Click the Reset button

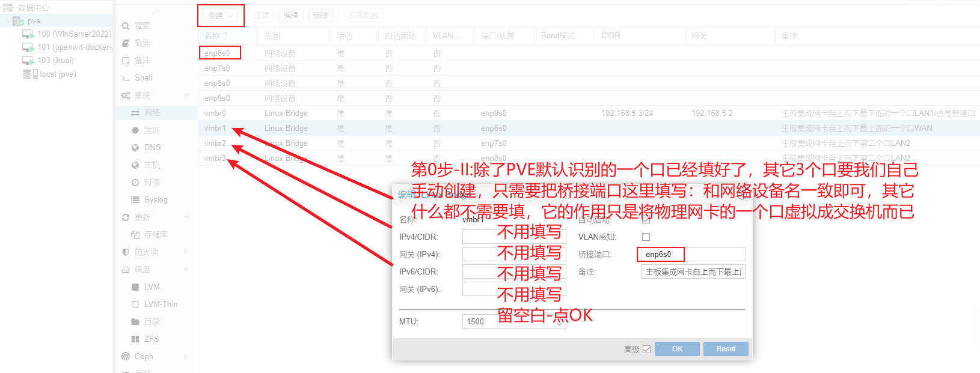726,349
